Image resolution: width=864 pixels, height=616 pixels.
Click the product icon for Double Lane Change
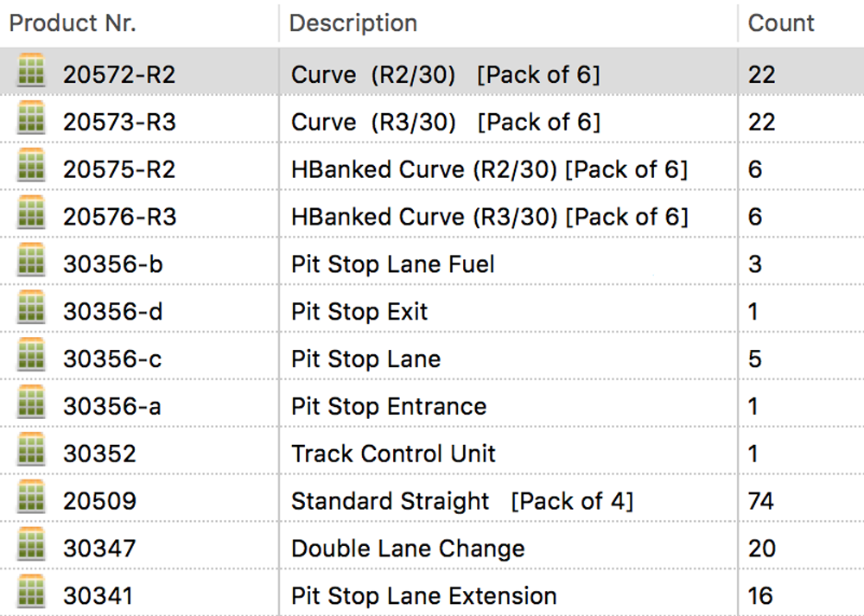(x=30, y=547)
